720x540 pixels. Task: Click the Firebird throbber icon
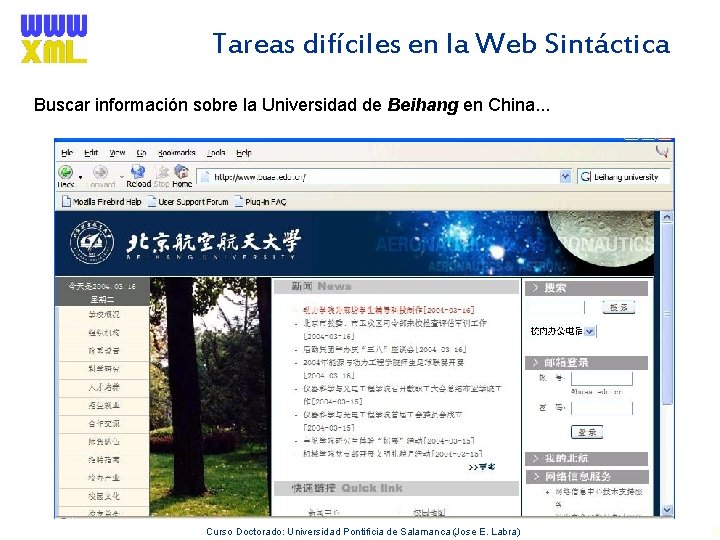pos(662,152)
